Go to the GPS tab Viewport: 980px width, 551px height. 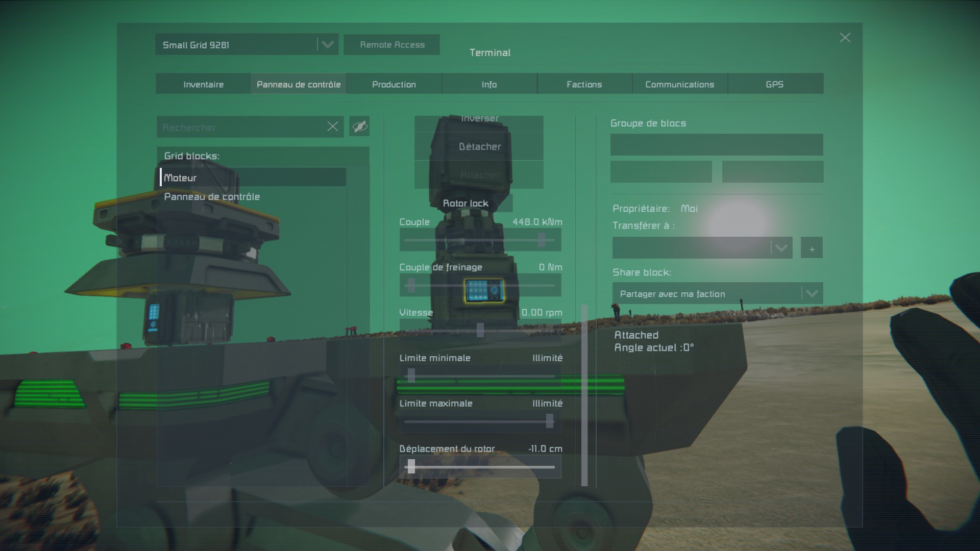(x=774, y=84)
